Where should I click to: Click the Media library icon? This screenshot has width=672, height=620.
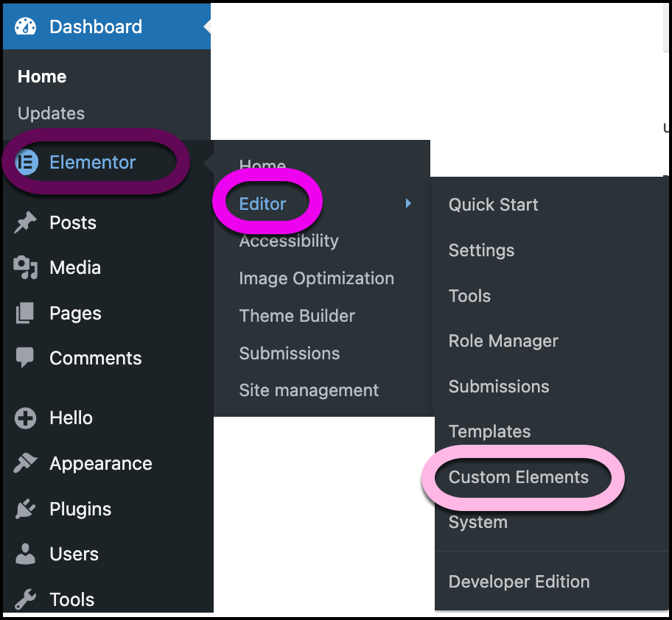click(x=26, y=268)
